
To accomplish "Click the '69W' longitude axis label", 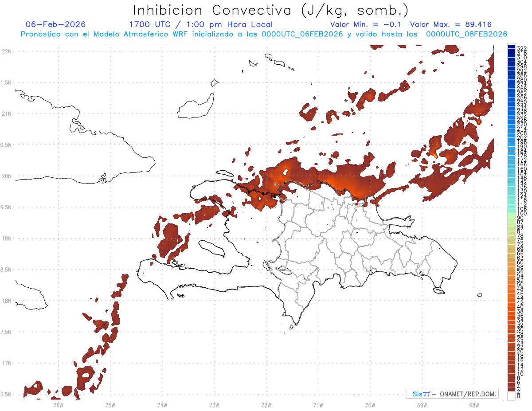I will click(x=422, y=404).
